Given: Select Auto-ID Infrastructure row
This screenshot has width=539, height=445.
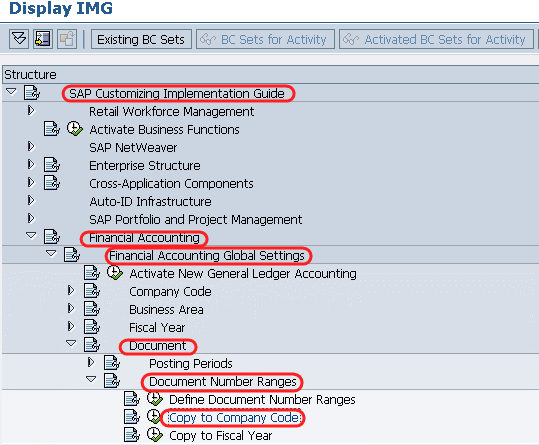Looking at the screenshot, I should [x=150, y=202].
